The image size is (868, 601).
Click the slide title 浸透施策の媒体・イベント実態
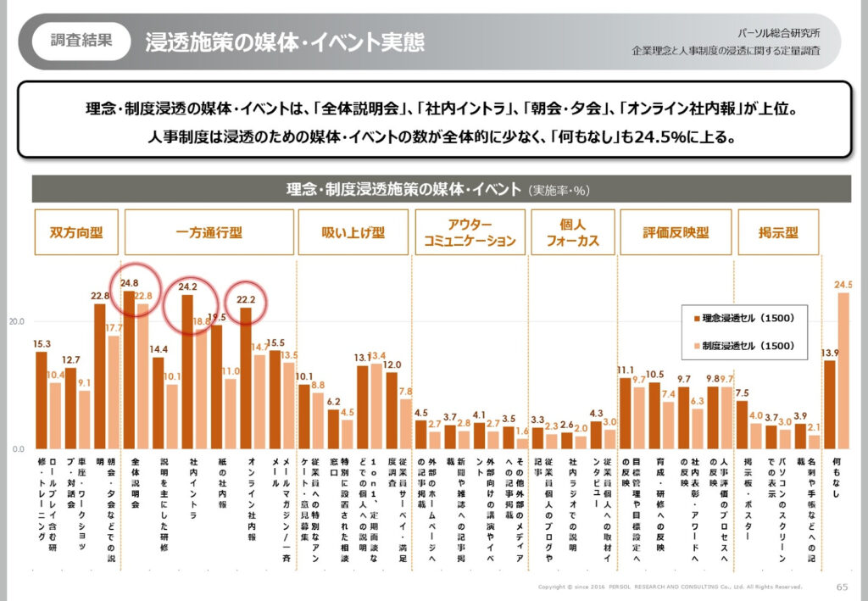(285, 42)
